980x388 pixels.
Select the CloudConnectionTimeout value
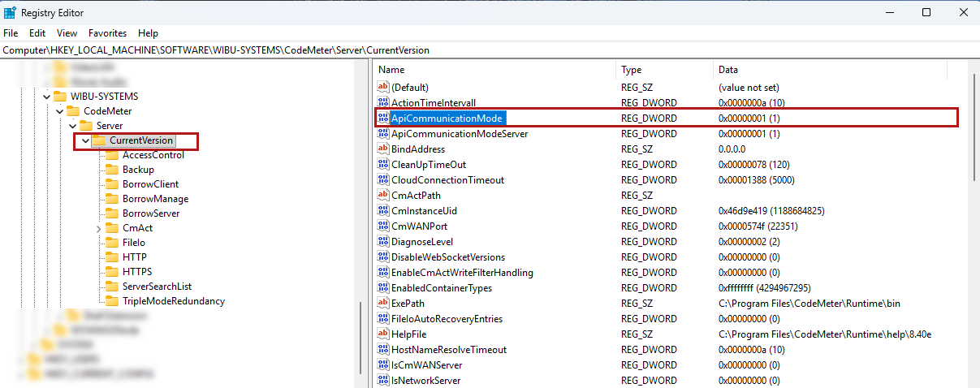coord(447,180)
